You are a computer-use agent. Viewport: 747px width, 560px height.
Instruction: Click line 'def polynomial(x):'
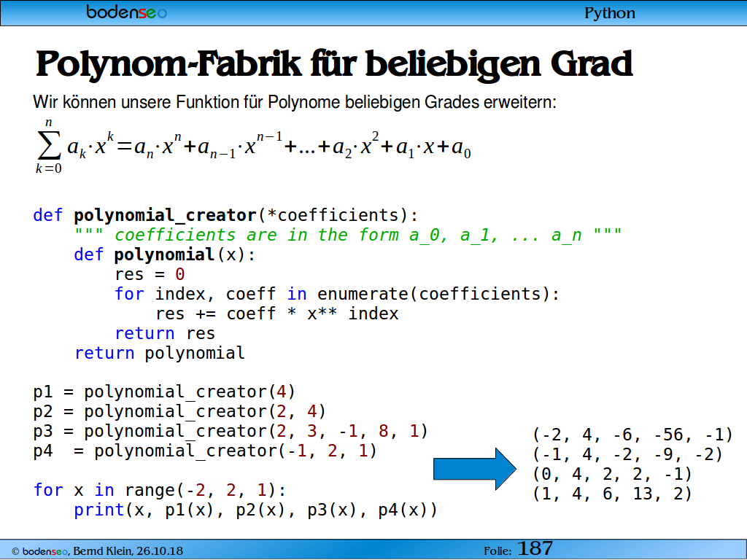click(x=165, y=254)
